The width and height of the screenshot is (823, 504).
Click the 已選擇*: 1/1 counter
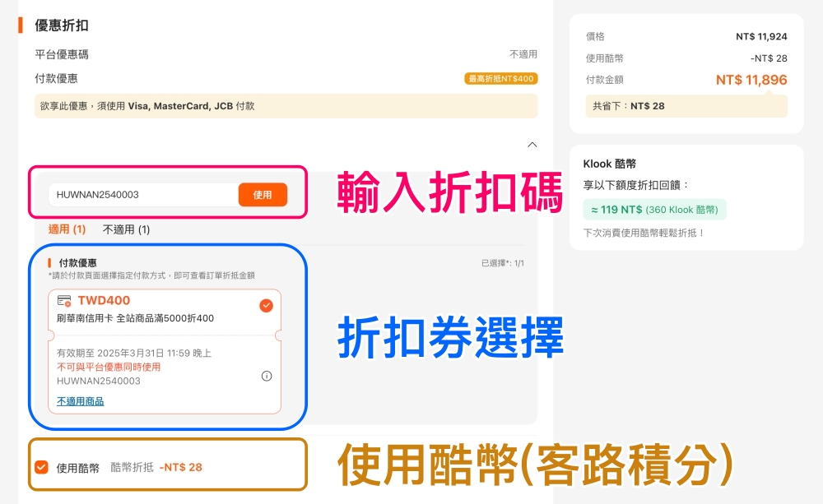tap(503, 263)
